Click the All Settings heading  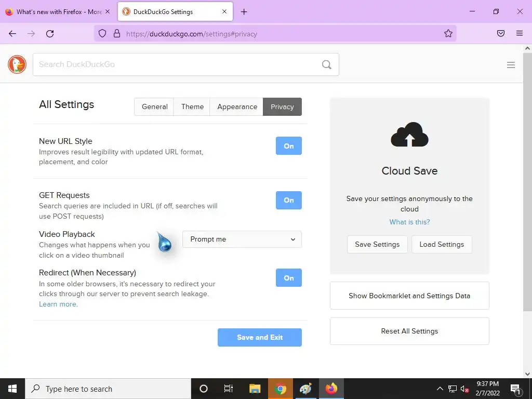click(66, 104)
